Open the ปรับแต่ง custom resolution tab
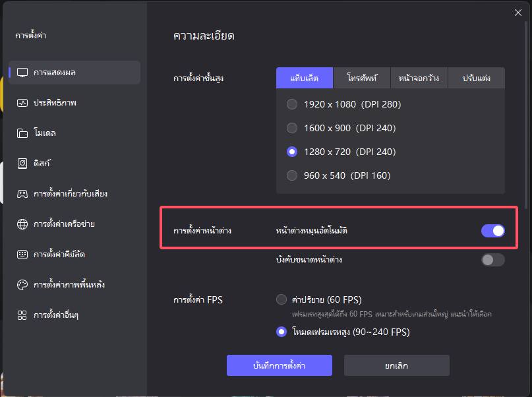The image size is (532, 397). point(477,78)
